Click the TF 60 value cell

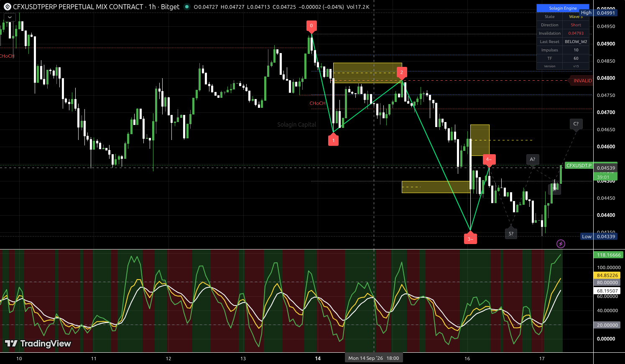coord(576,59)
